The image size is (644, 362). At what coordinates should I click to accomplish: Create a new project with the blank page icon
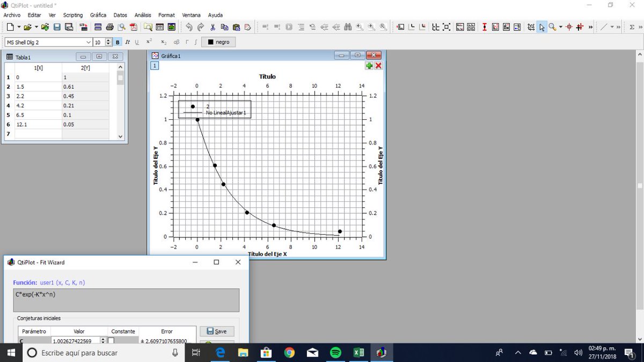click(10, 27)
